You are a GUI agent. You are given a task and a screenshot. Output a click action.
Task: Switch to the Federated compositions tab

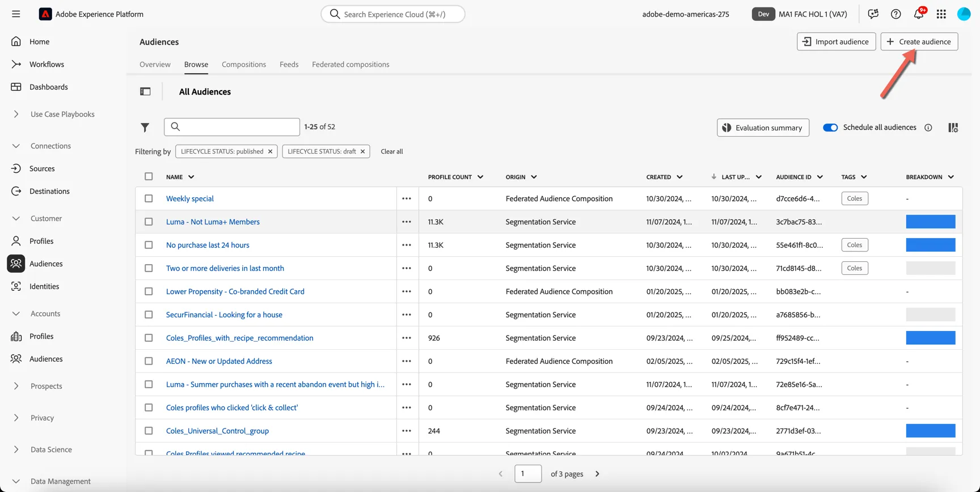click(x=350, y=64)
